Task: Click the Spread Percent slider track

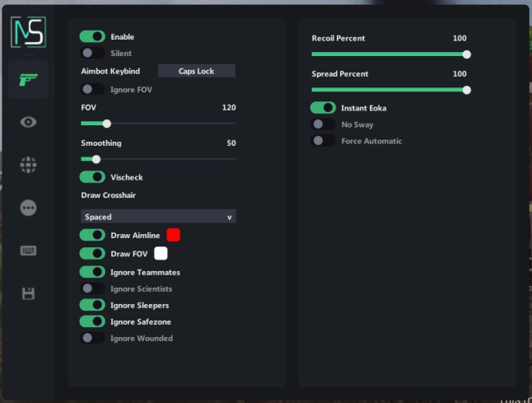Action: 387,90
